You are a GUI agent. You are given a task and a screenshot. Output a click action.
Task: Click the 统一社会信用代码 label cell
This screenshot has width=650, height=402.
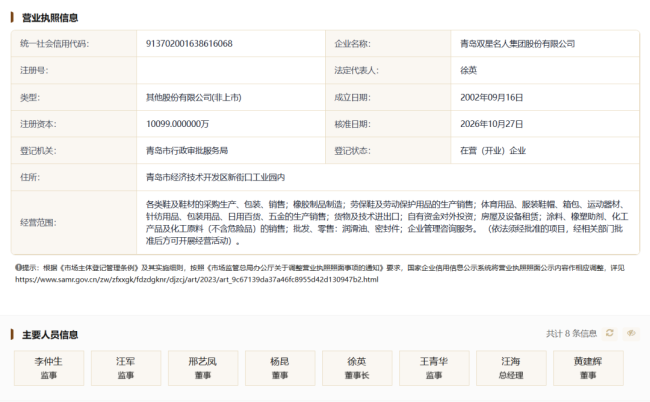pos(74,44)
